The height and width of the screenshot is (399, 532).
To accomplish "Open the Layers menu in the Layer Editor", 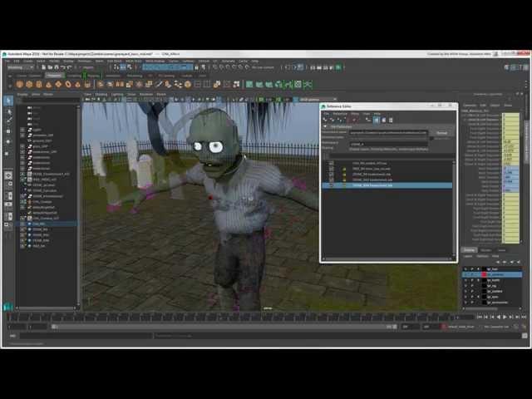I will click(467, 256).
